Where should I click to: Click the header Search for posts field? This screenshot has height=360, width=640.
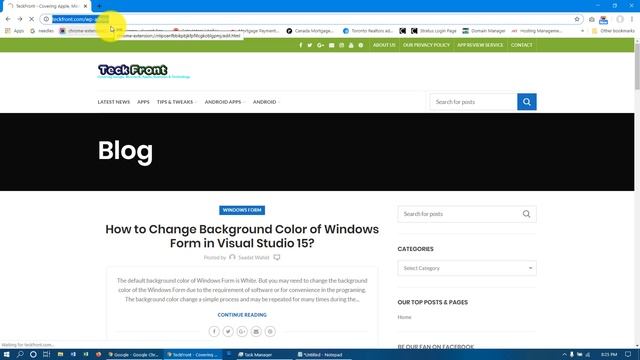(x=473, y=102)
